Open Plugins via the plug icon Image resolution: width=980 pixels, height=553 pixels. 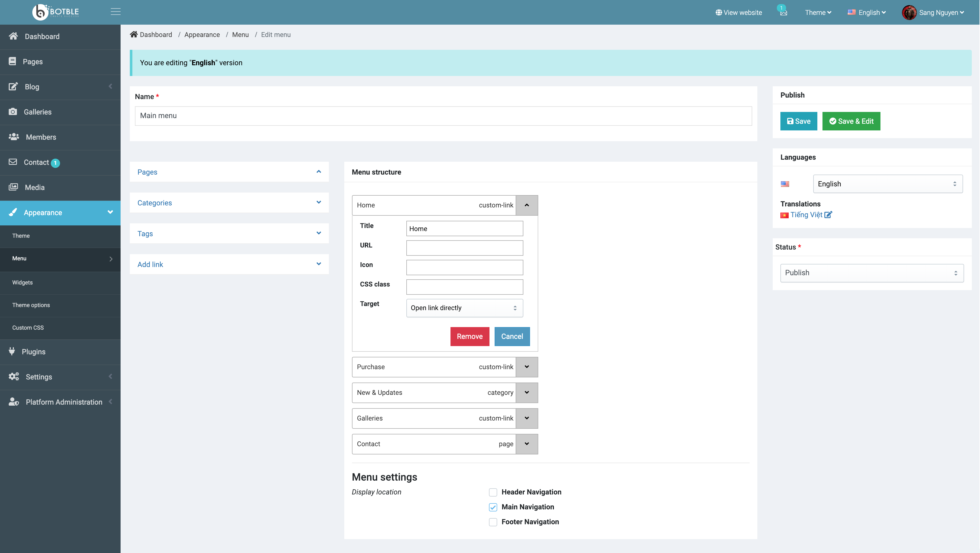pos(12,351)
